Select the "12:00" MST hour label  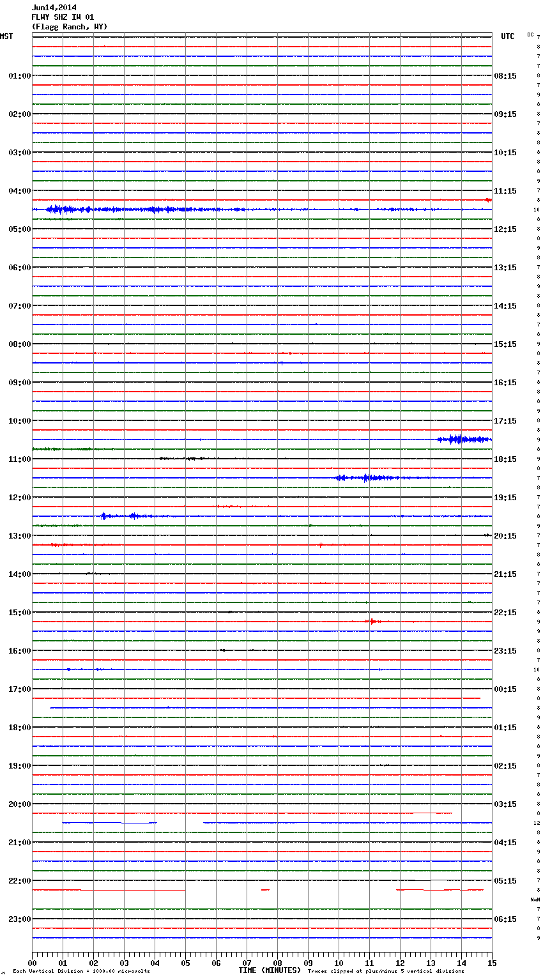pyautogui.click(x=19, y=498)
